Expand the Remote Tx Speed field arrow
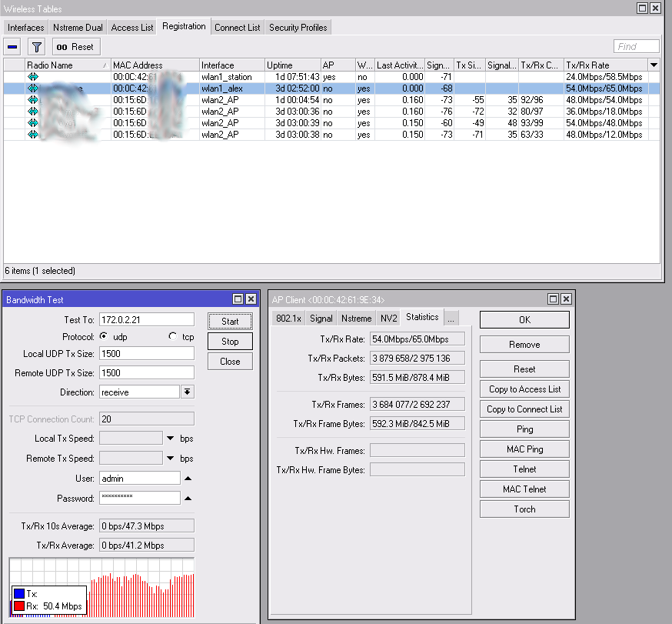 point(170,459)
